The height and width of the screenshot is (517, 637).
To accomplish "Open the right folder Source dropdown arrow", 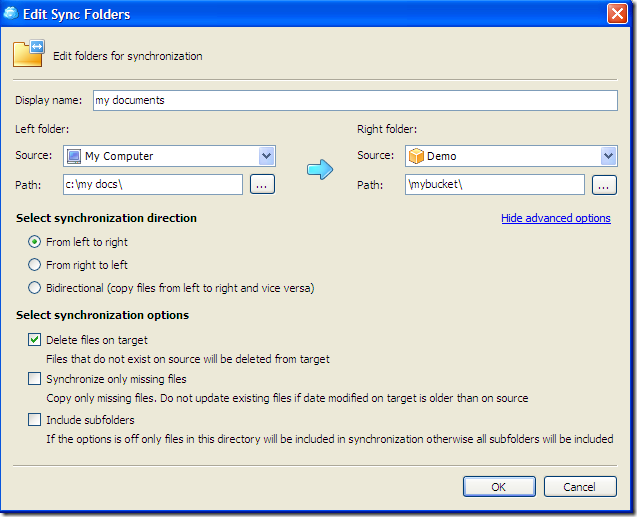I will tap(609, 156).
